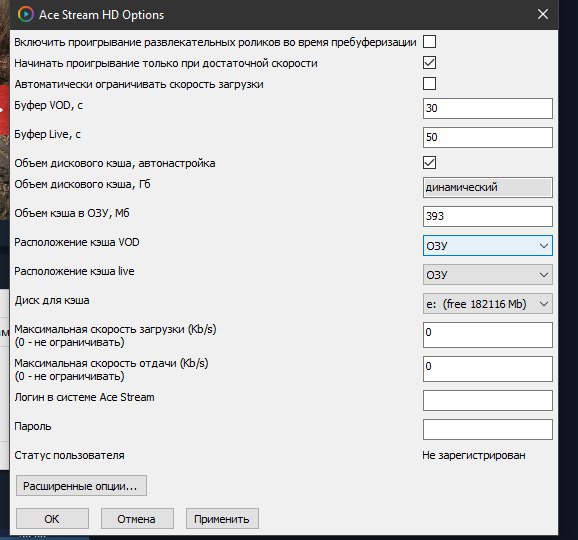Toggle automatic download speed limiting checkbox
This screenshot has width=578, height=540.
429,84
